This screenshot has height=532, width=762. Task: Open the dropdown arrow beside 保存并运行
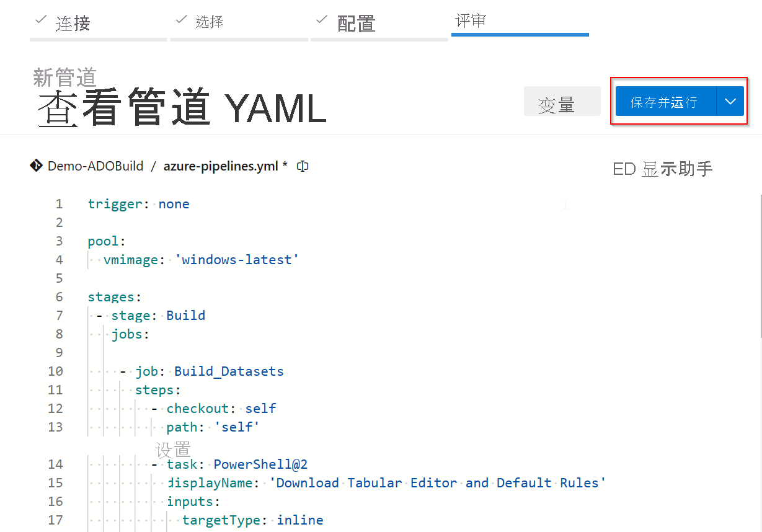point(730,102)
